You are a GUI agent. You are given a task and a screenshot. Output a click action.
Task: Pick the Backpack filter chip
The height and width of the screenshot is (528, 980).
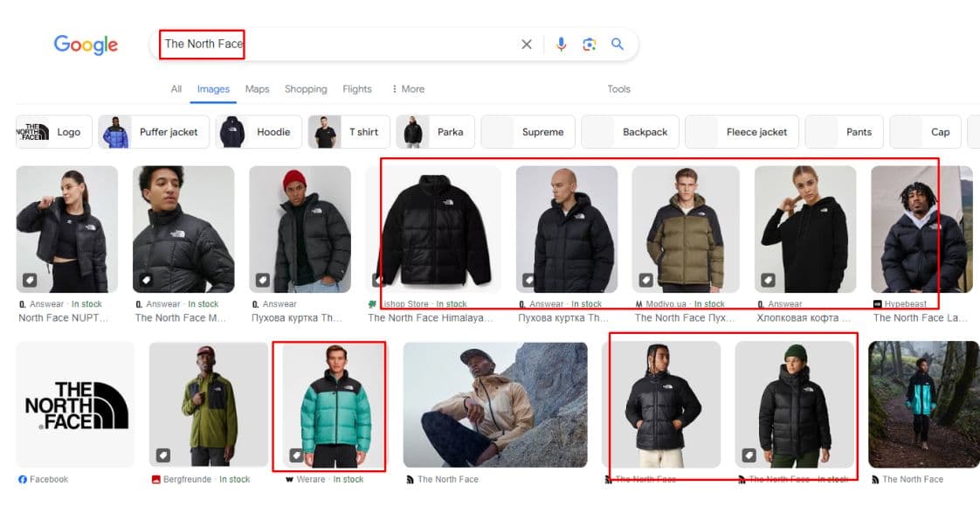[x=630, y=132]
